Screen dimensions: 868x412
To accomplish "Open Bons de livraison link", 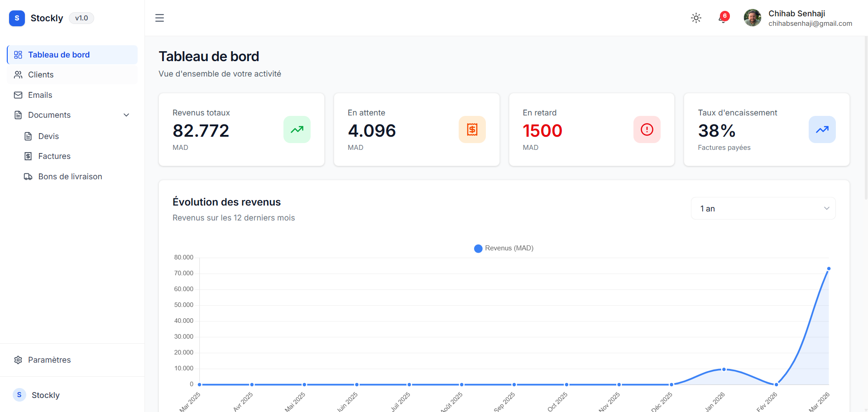I will [x=70, y=177].
